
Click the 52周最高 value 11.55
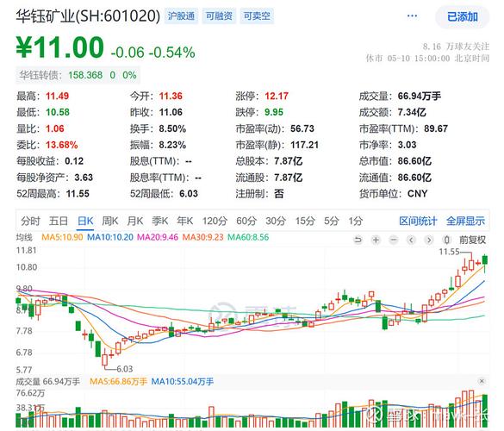(x=78, y=194)
